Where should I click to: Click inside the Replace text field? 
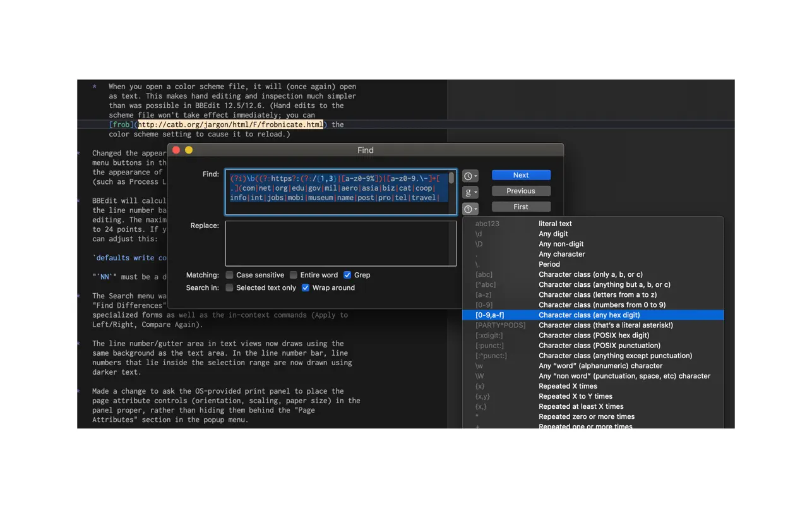pos(341,243)
